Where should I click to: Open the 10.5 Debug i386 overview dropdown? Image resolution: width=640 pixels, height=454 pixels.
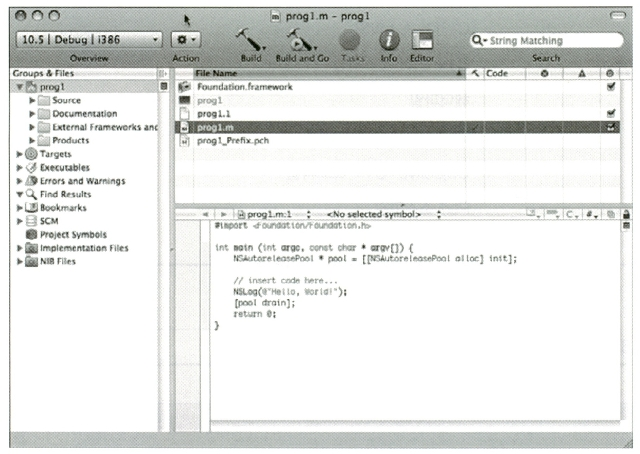tap(88, 40)
